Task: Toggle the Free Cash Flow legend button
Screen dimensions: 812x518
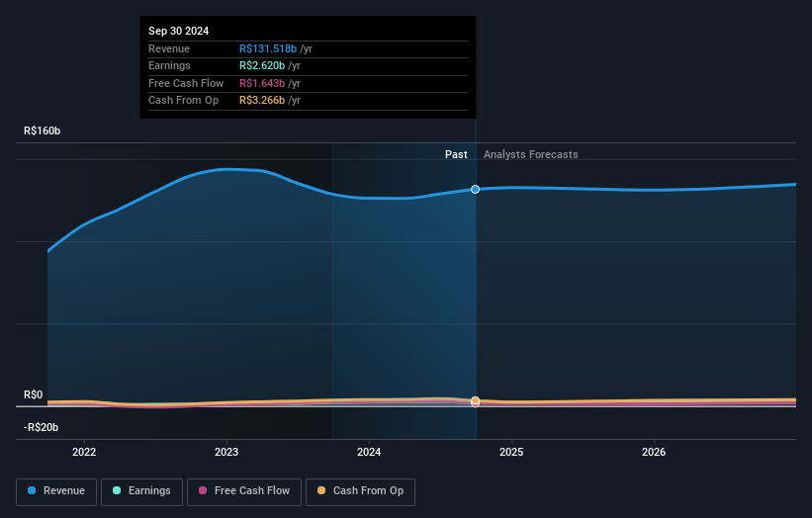Action: (x=244, y=491)
